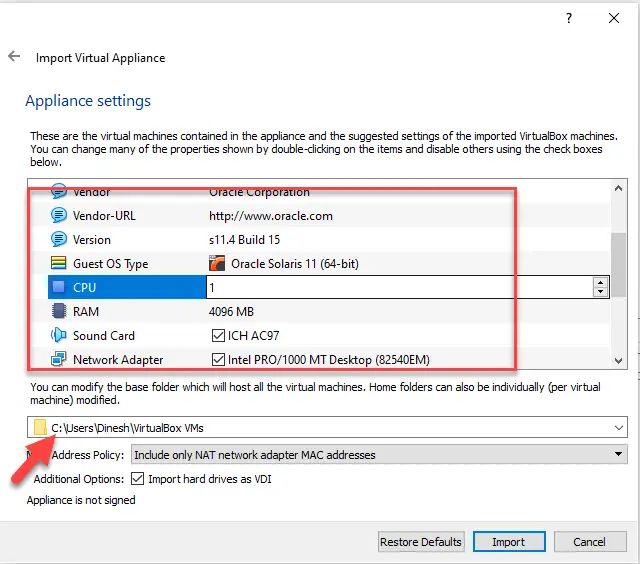Click the settings list scroll-up arrow
Viewport: 640px width, 564px height.
(618, 188)
